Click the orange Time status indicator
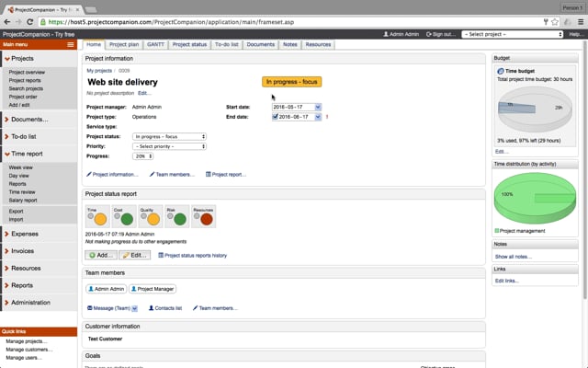 [x=100, y=219]
